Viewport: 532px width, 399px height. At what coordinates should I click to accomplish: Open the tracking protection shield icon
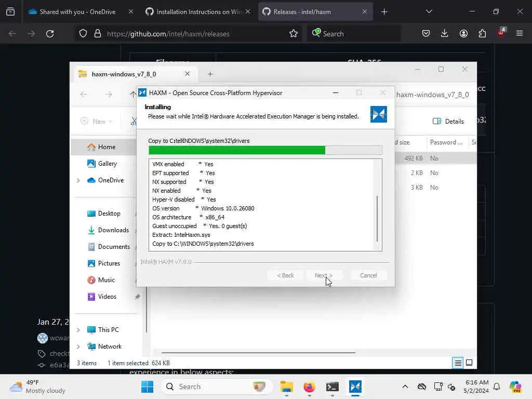[x=83, y=34]
